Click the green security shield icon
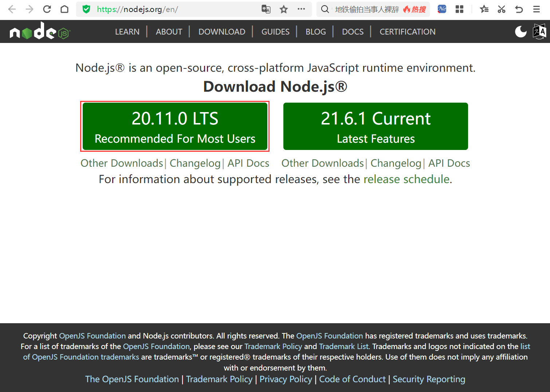Image resolution: width=550 pixels, height=392 pixels. point(86,9)
